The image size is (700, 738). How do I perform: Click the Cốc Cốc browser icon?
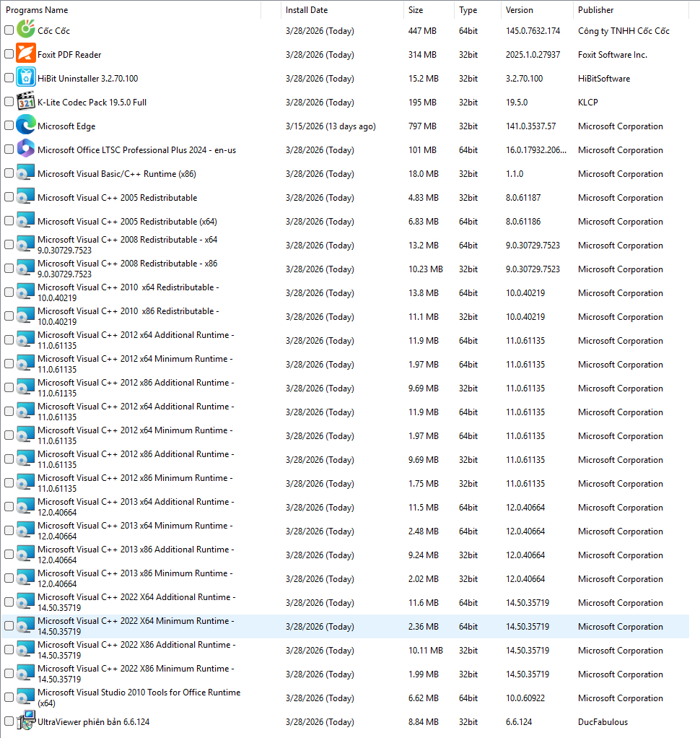26,30
